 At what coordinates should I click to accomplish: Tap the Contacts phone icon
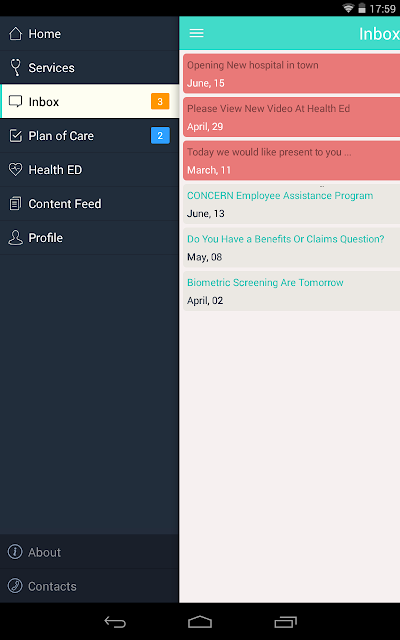coord(15,586)
